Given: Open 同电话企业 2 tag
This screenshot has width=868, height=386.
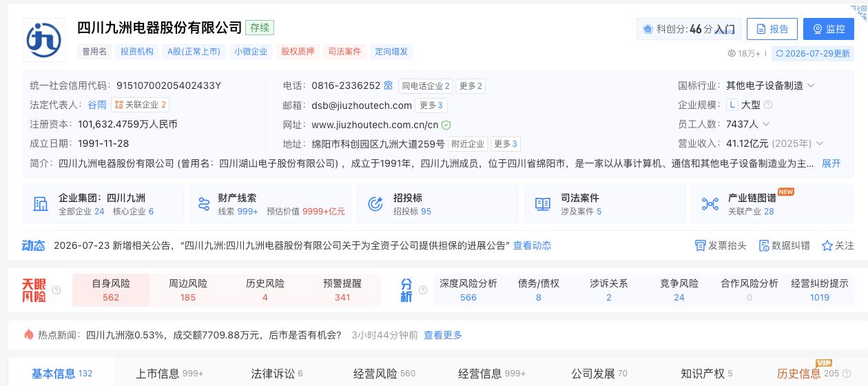Looking at the screenshot, I should pos(426,86).
